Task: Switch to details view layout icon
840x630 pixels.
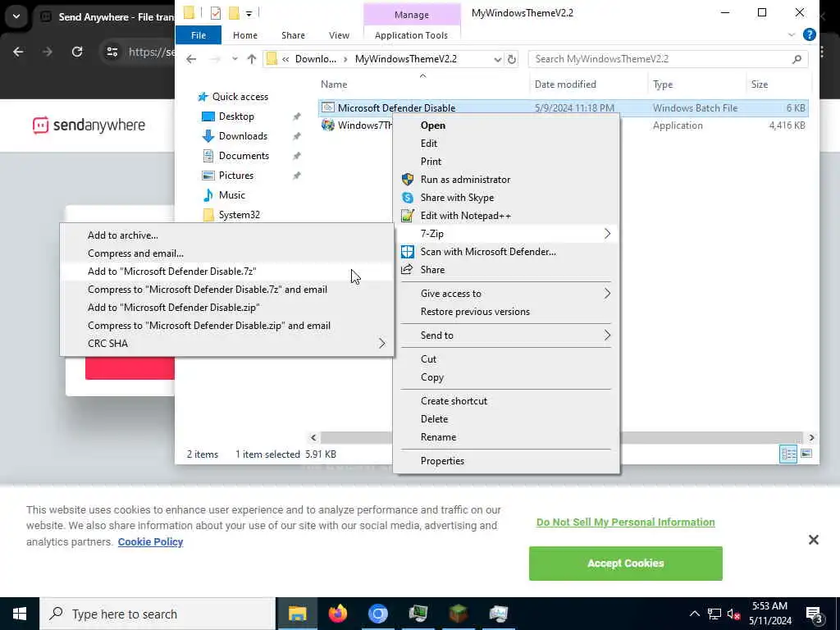Action: point(788,454)
